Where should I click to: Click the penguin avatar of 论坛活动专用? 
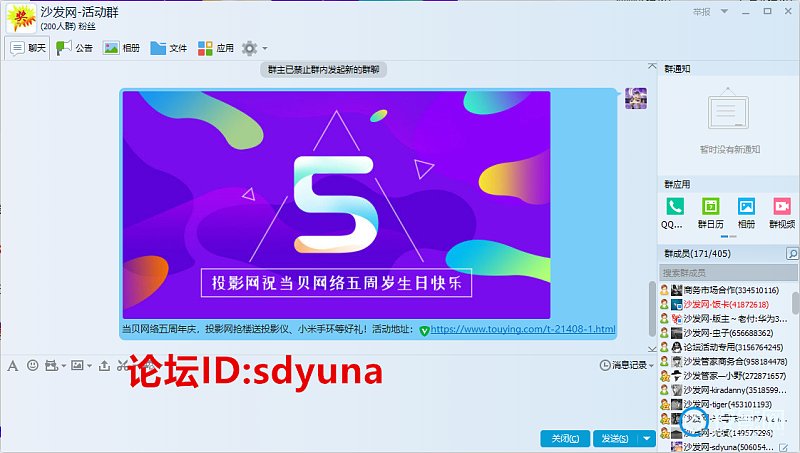(x=677, y=347)
